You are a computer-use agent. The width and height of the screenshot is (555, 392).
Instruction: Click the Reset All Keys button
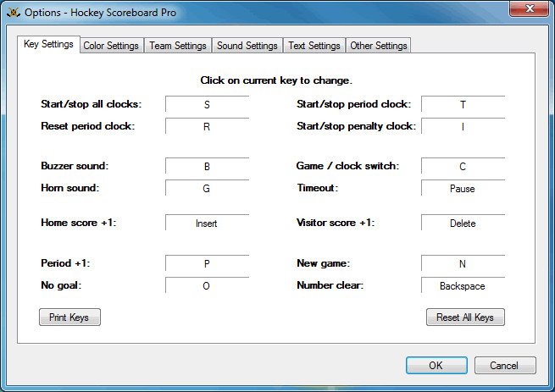[465, 317]
